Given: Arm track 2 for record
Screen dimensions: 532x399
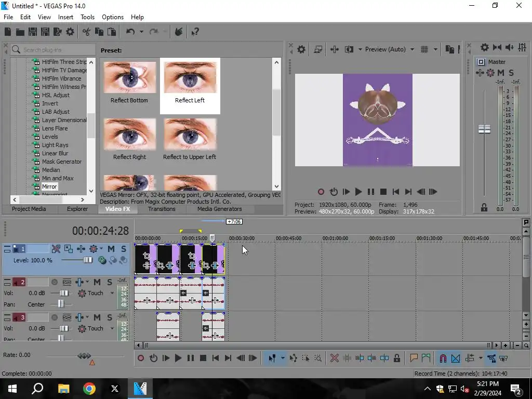Looking at the screenshot, I should [54, 282].
